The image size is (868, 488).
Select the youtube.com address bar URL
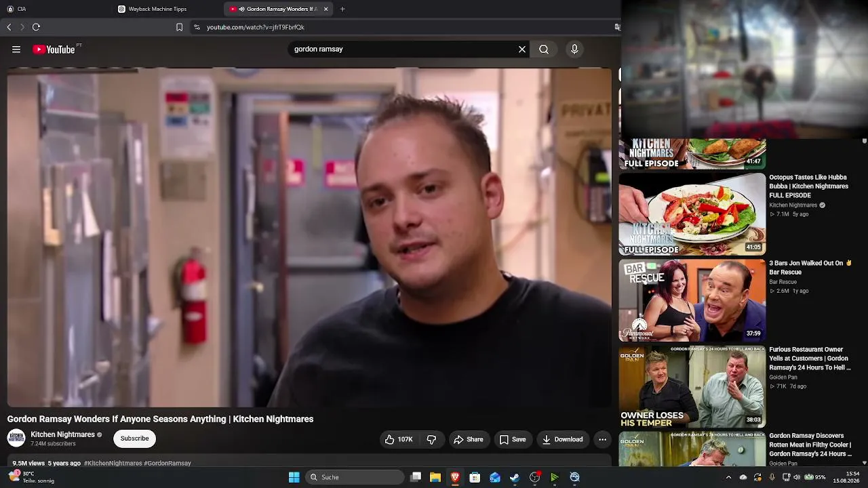(256, 27)
